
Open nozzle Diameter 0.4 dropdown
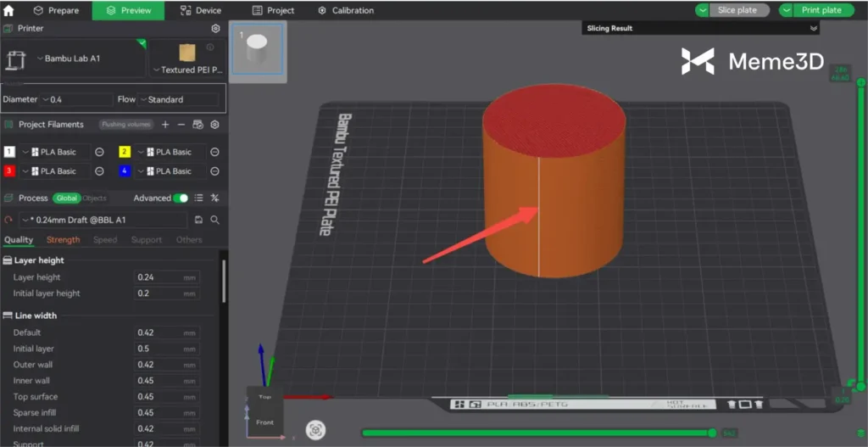(x=76, y=99)
